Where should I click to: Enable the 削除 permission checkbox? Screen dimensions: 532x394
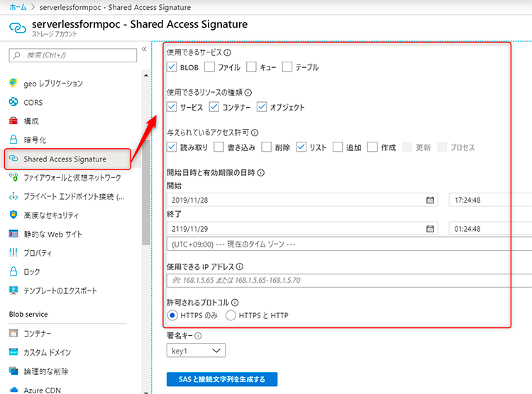(x=266, y=147)
